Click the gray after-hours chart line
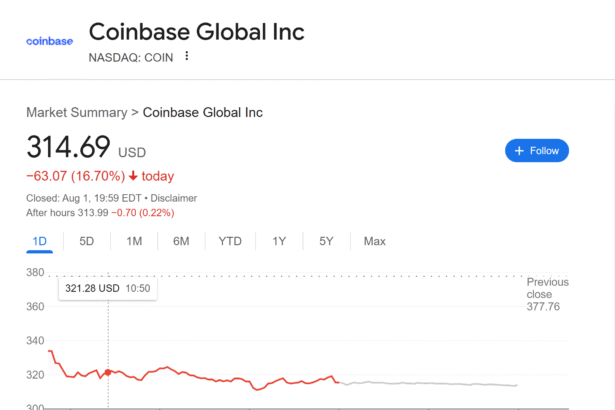The image size is (615, 410). click(430, 383)
